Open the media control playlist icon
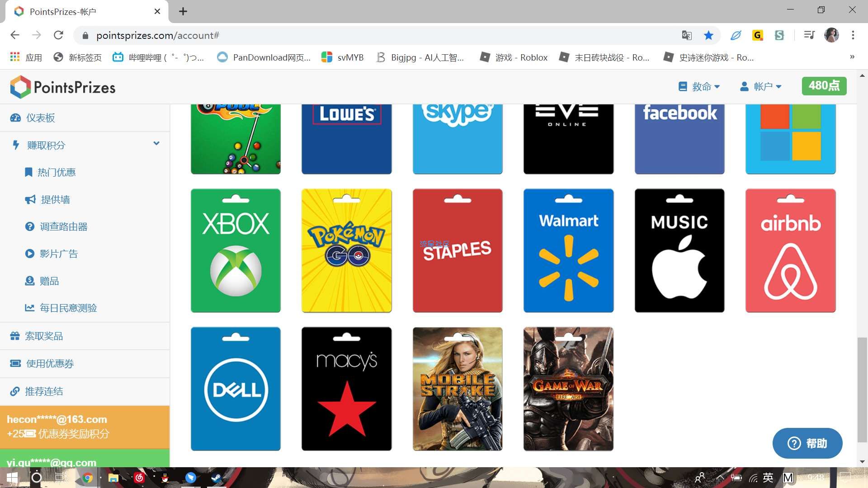The height and width of the screenshot is (488, 868). click(809, 35)
